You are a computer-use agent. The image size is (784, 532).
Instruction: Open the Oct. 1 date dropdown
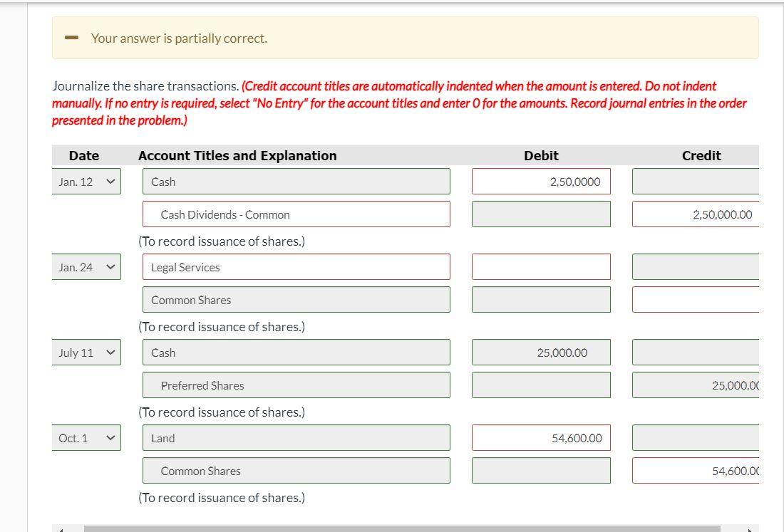(86, 437)
